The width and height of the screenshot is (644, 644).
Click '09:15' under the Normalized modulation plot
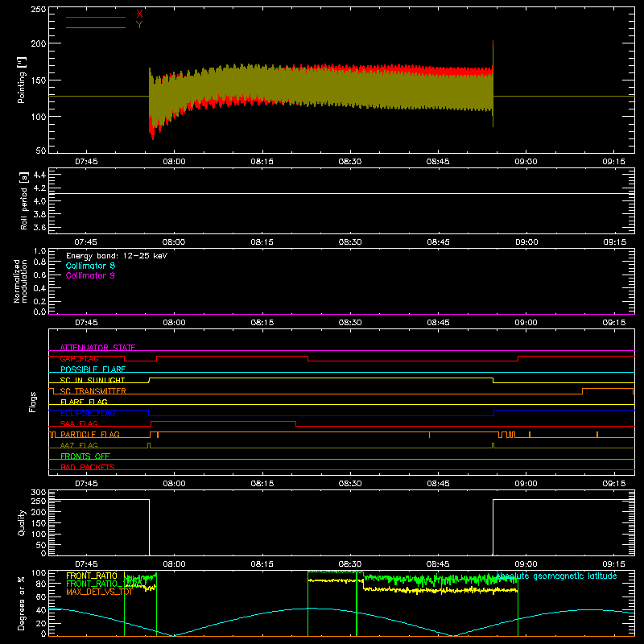614,323
